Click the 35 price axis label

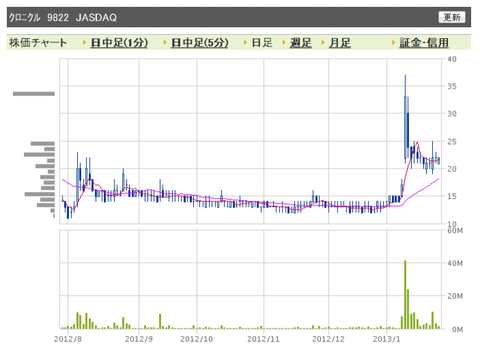click(452, 86)
